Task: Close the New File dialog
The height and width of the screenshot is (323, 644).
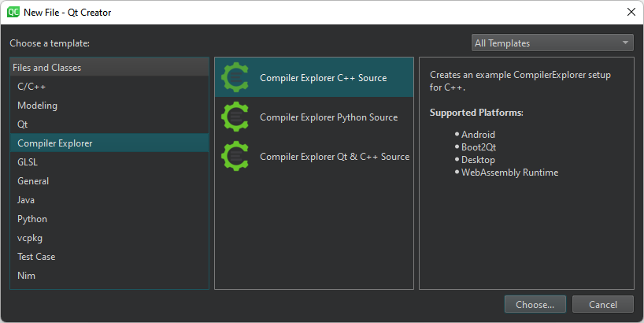Action: click(x=631, y=12)
